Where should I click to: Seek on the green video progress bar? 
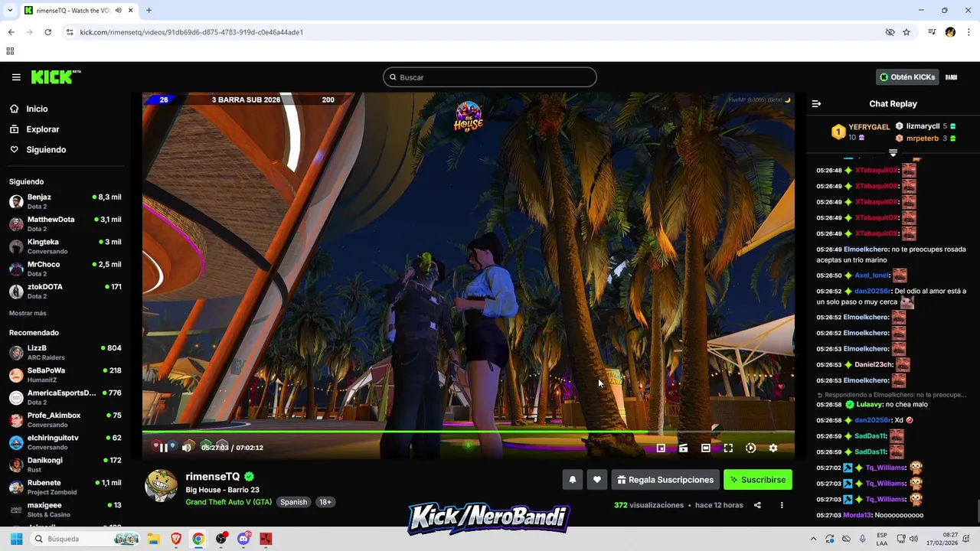coord(468,432)
